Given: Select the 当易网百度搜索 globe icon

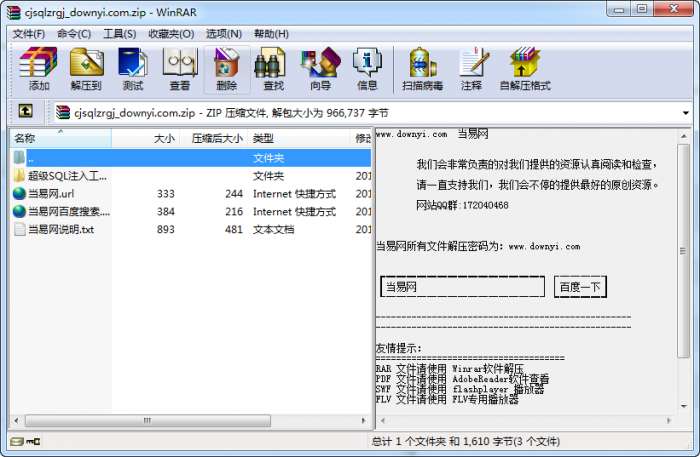Looking at the screenshot, I should point(19,211).
